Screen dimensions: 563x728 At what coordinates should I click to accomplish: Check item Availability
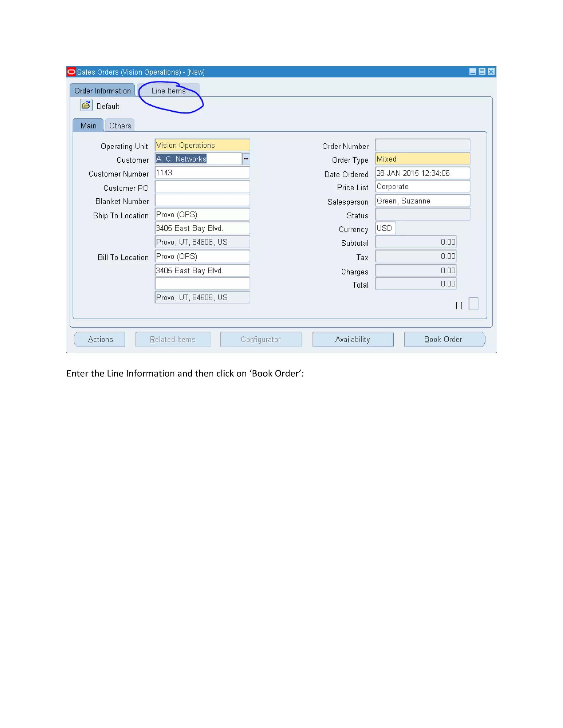pos(353,339)
